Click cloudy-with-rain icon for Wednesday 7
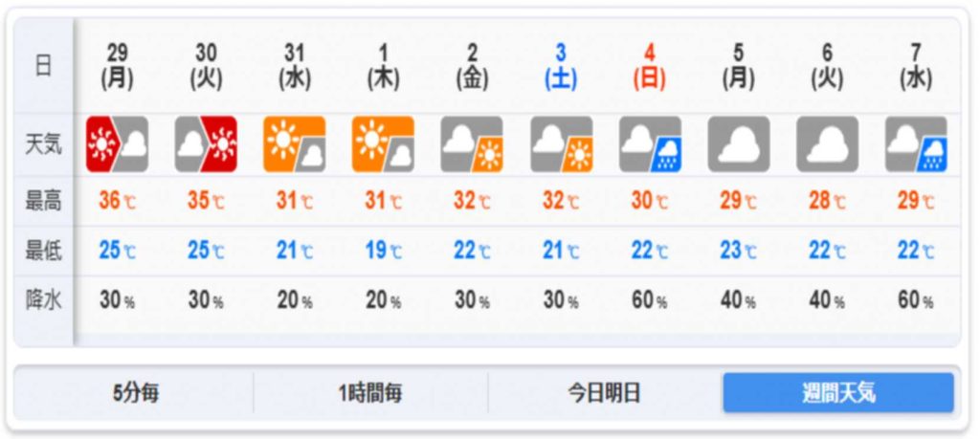Image resolution: width=980 pixels, height=439 pixels. pos(916,144)
